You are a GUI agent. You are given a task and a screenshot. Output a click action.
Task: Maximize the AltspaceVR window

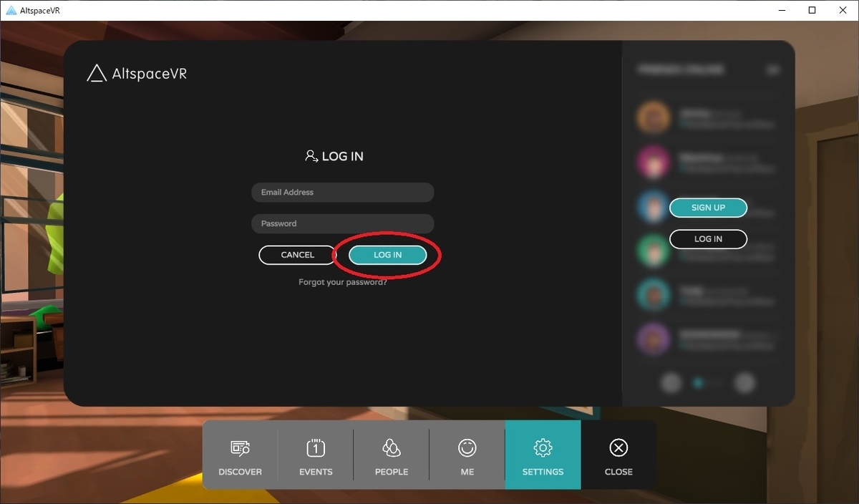pos(812,10)
